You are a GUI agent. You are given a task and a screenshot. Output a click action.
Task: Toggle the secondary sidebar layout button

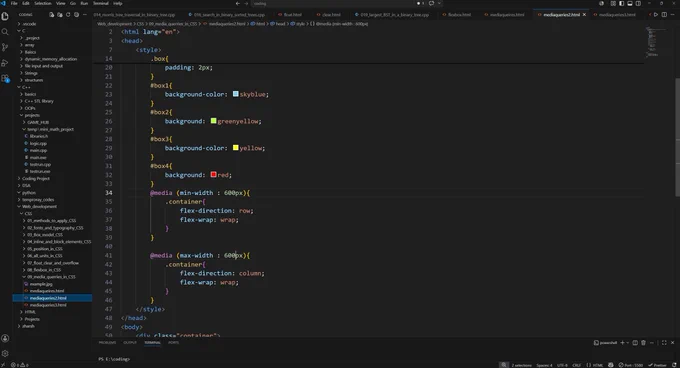(x=638, y=3)
